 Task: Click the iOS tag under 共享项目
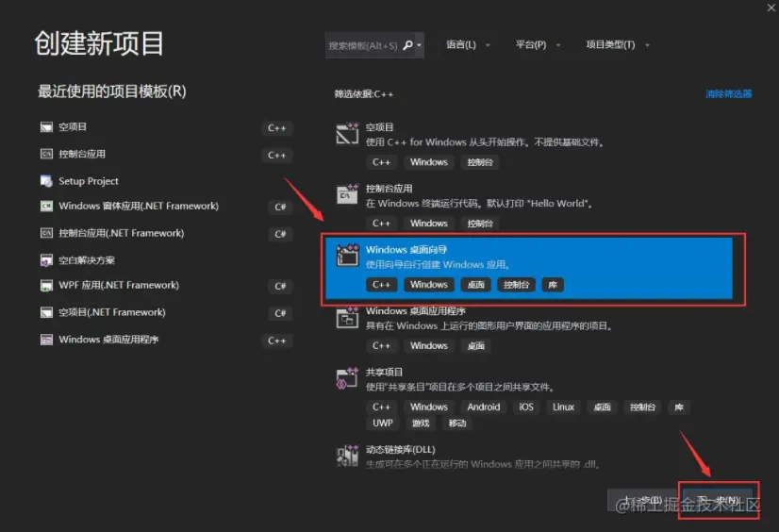[526, 407]
